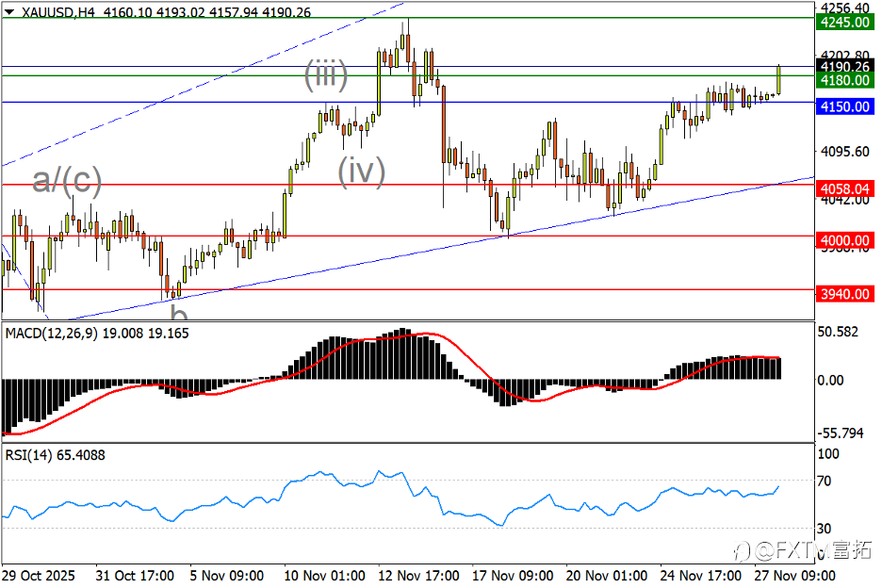Click the 24 Nov 17:00 time label
The height and width of the screenshot is (588, 882).
tap(700, 576)
